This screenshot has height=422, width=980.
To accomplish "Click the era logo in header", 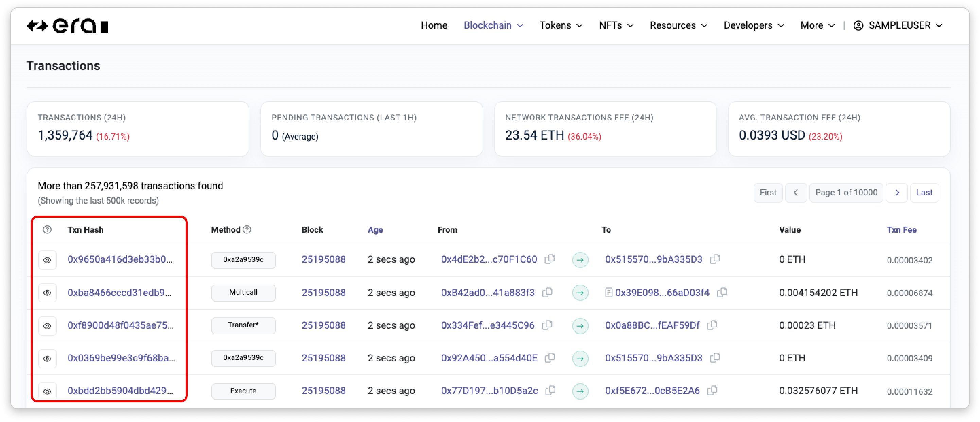I will [68, 26].
